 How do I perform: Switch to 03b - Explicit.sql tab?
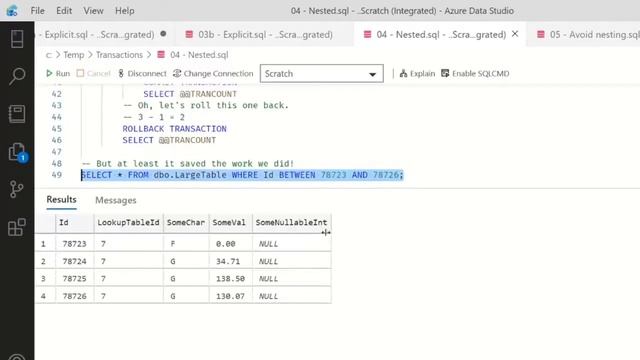pos(265,35)
